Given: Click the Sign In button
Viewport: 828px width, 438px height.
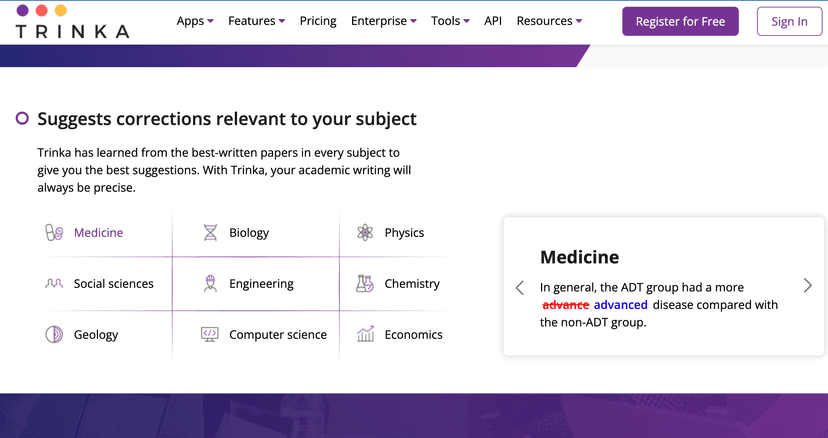Looking at the screenshot, I should (789, 22).
